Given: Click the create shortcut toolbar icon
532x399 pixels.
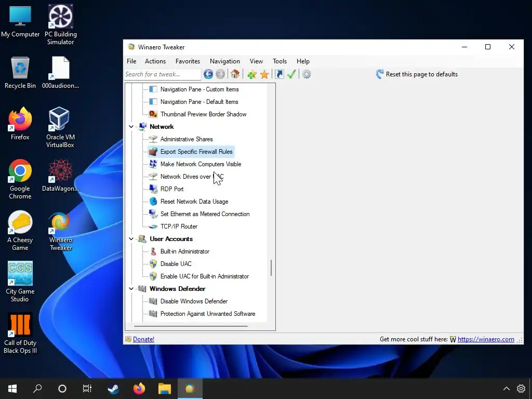Looking at the screenshot, I should tap(279, 74).
